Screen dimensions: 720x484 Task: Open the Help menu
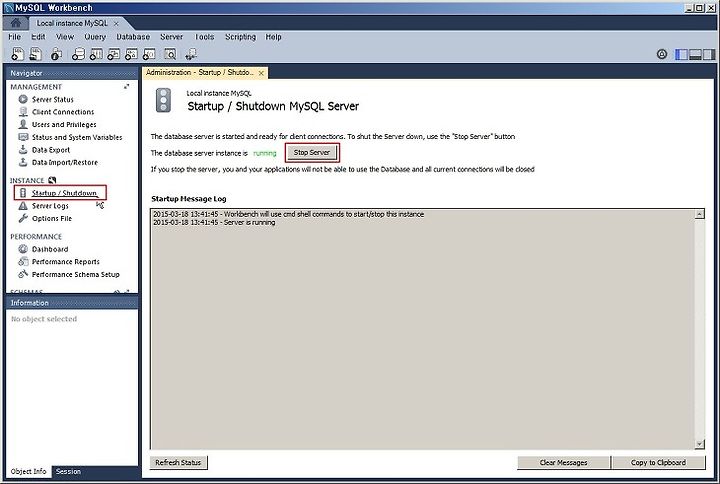(273, 37)
